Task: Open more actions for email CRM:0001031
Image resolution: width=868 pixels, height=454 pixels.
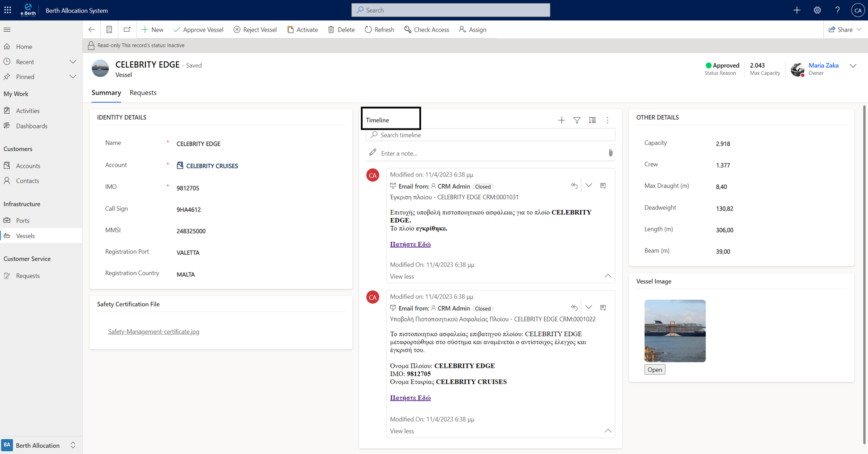Action: pyautogui.click(x=589, y=186)
